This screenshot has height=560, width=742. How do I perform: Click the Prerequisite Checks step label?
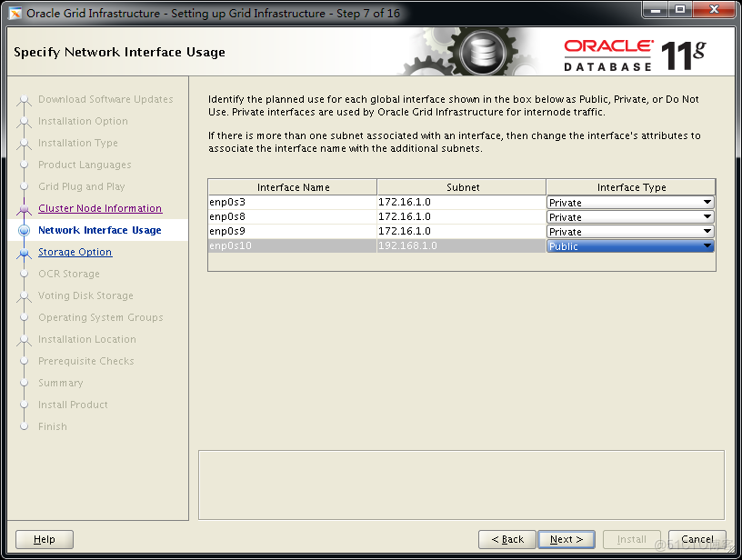[x=86, y=361]
